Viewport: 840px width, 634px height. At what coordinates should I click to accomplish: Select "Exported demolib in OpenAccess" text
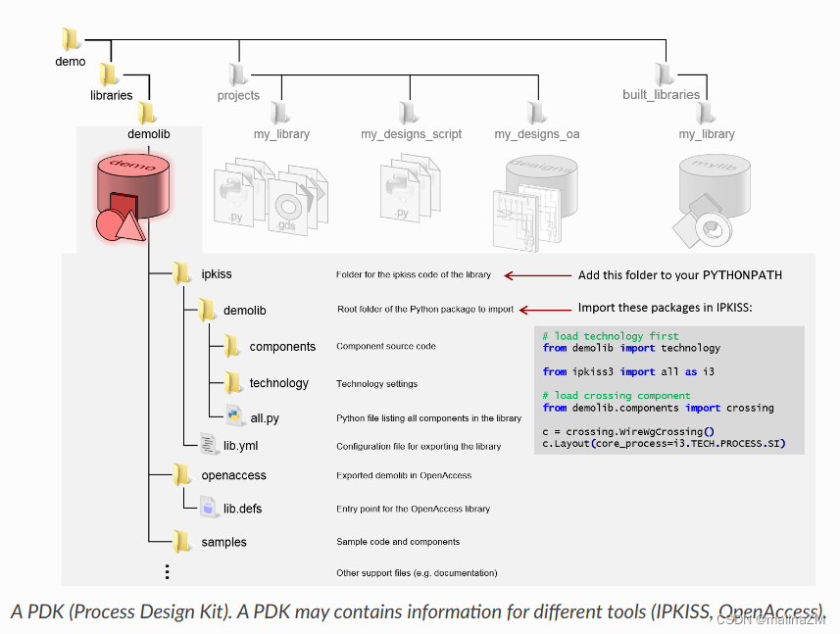click(404, 475)
